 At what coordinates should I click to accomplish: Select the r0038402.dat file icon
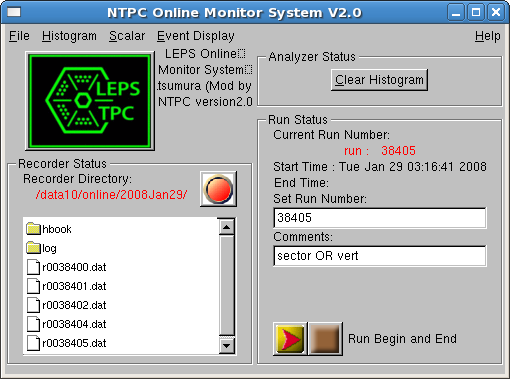pyautogui.click(x=33, y=305)
